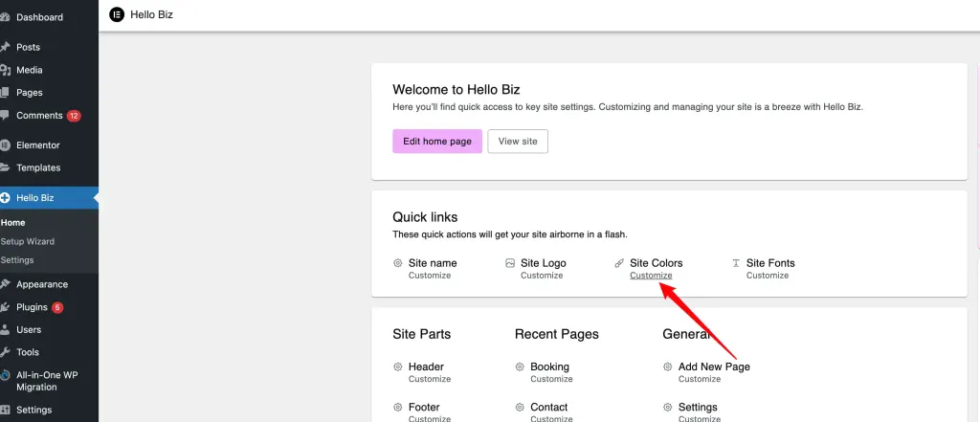Click Customize under Site Fonts
The width and height of the screenshot is (980, 422).
tap(768, 276)
